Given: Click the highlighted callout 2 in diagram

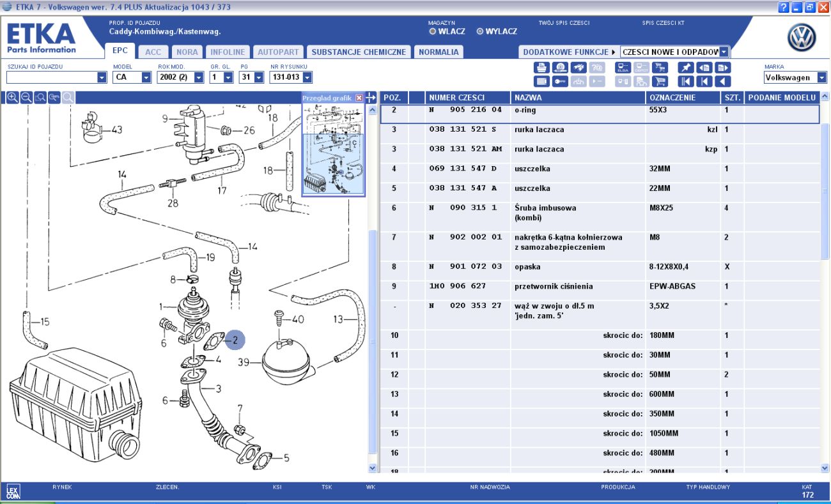Looking at the screenshot, I should point(235,340).
